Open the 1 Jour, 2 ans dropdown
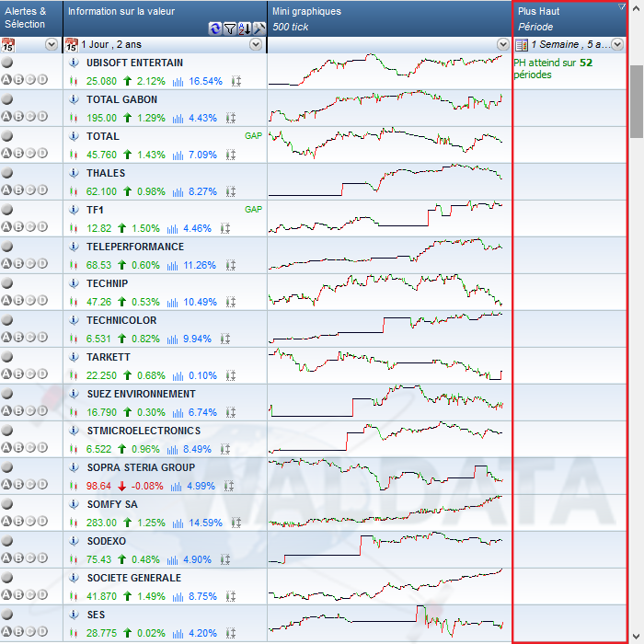 pyautogui.click(x=256, y=44)
